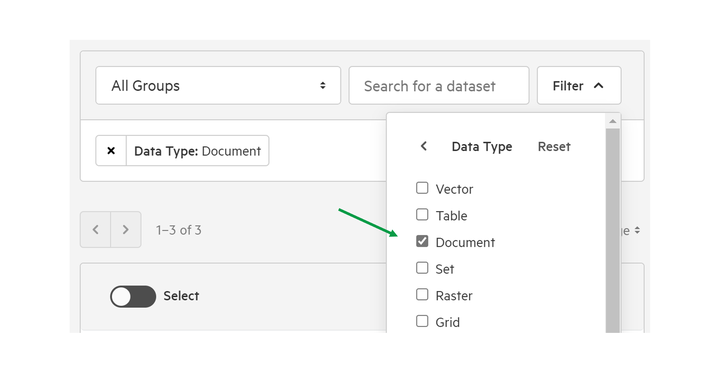Image resolution: width=720 pixels, height=373 pixels.
Task: Click the Data Type: Document filter label
Action: (197, 151)
